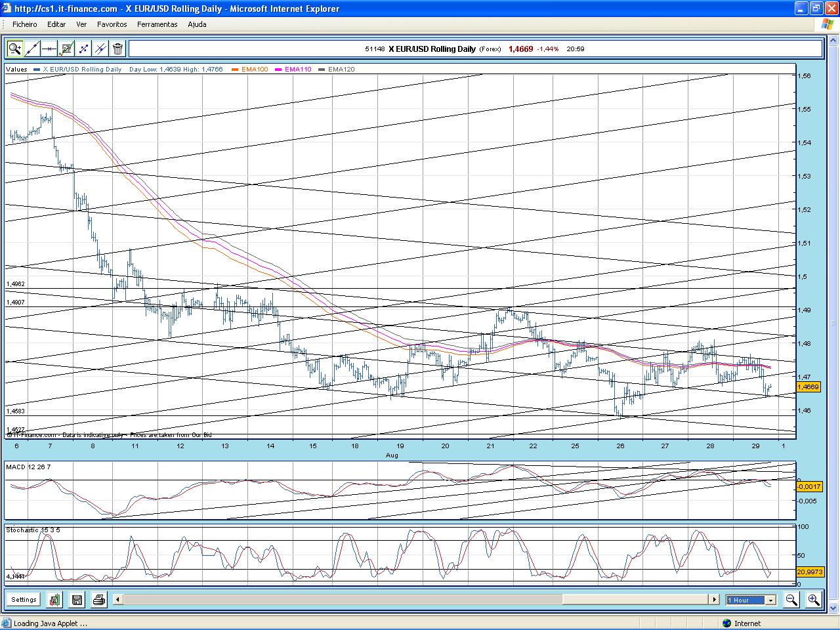Open the indicators chart tool

[66, 49]
